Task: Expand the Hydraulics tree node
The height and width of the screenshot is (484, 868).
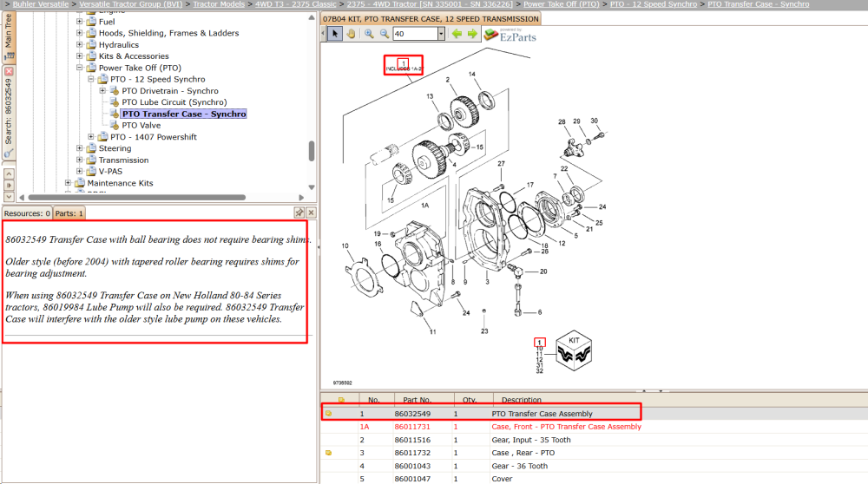Action: coord(79,45)
